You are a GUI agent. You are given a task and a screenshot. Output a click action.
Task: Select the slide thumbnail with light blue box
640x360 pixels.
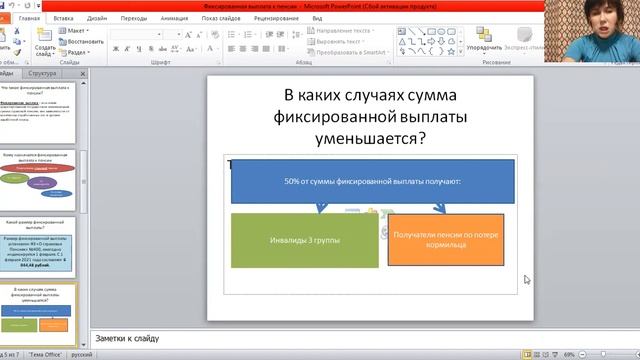(38, 247)
